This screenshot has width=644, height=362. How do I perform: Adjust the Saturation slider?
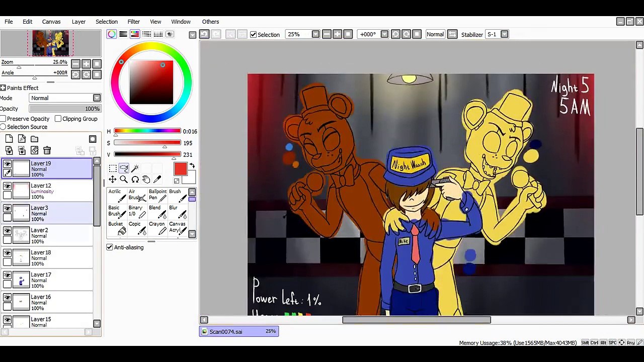[x=147, y=143]
